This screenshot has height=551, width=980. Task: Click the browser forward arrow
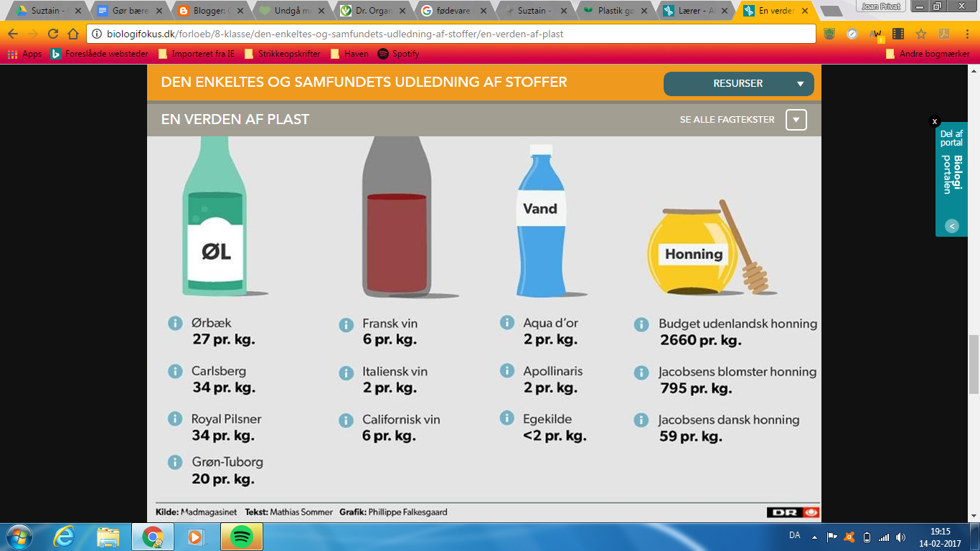[33, 34]
